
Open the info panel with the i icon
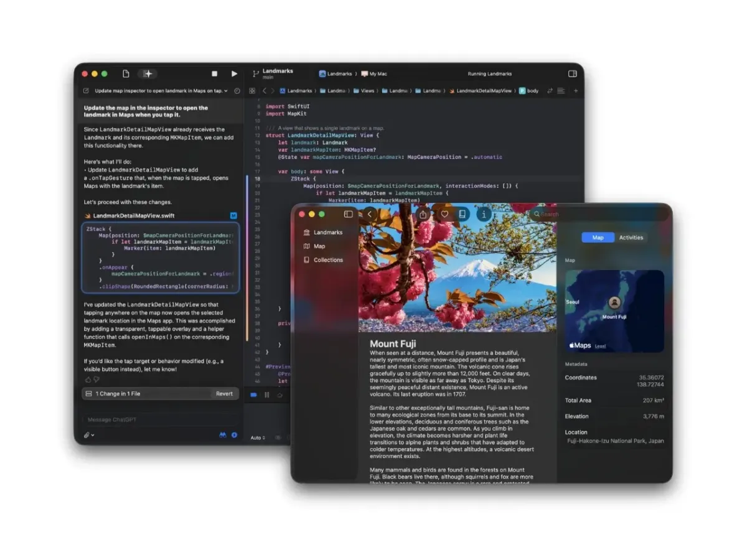(x=484, y=214)
